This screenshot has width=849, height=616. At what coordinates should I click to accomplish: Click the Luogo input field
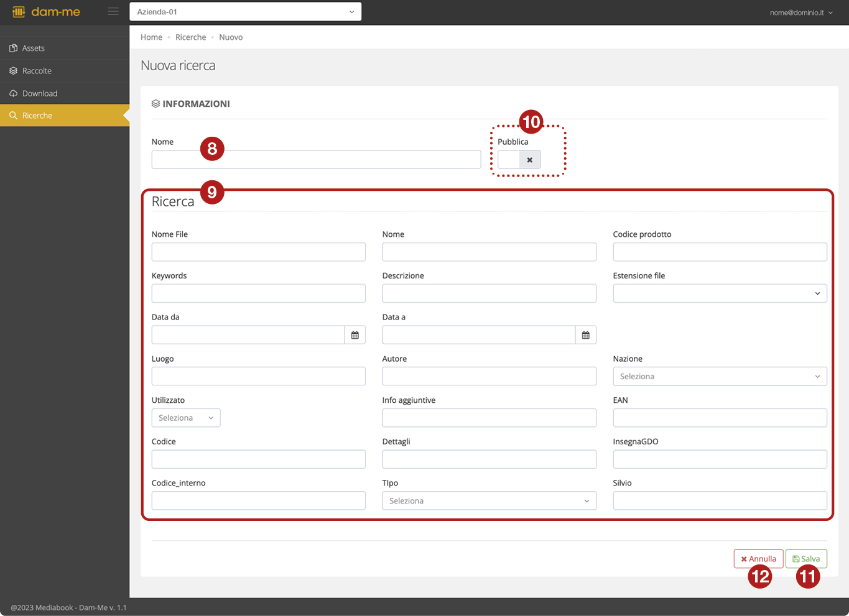click(x=258, y=376)
